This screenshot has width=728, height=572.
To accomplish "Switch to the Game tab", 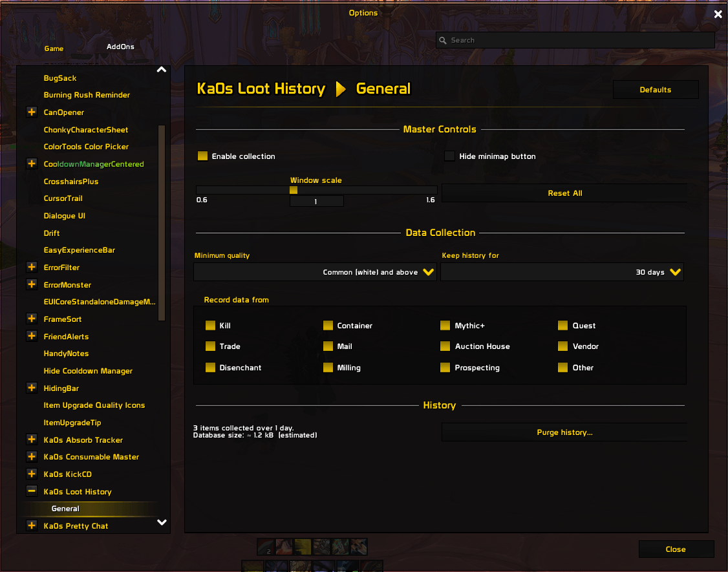I will click(x=54, y=48).
